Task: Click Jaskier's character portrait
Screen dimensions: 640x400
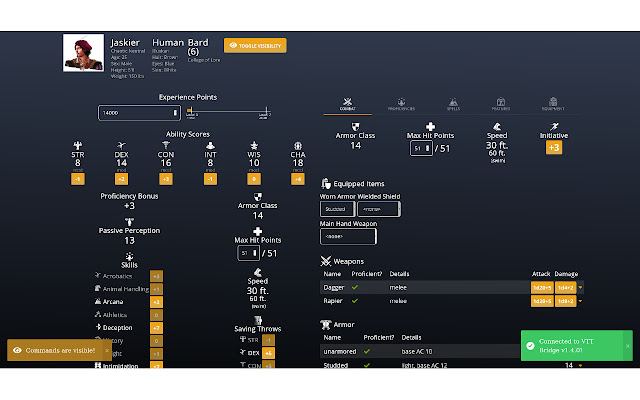Action: [x=83, y=53]
